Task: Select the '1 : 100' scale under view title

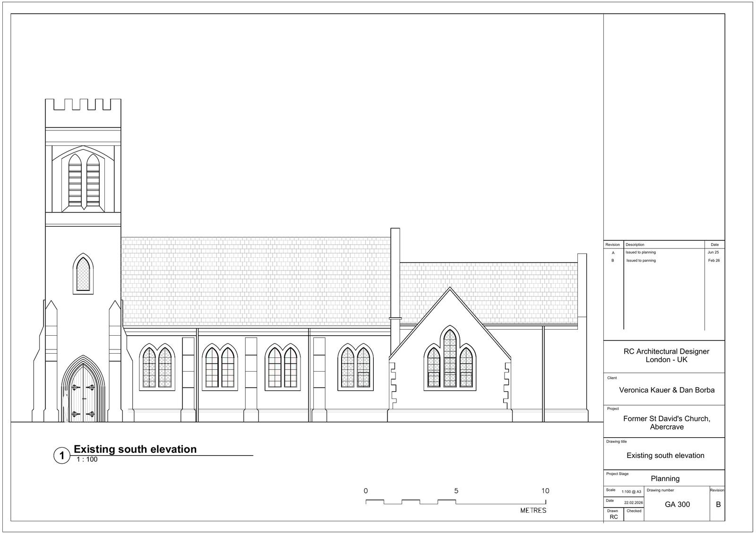Action: [87, 459]
